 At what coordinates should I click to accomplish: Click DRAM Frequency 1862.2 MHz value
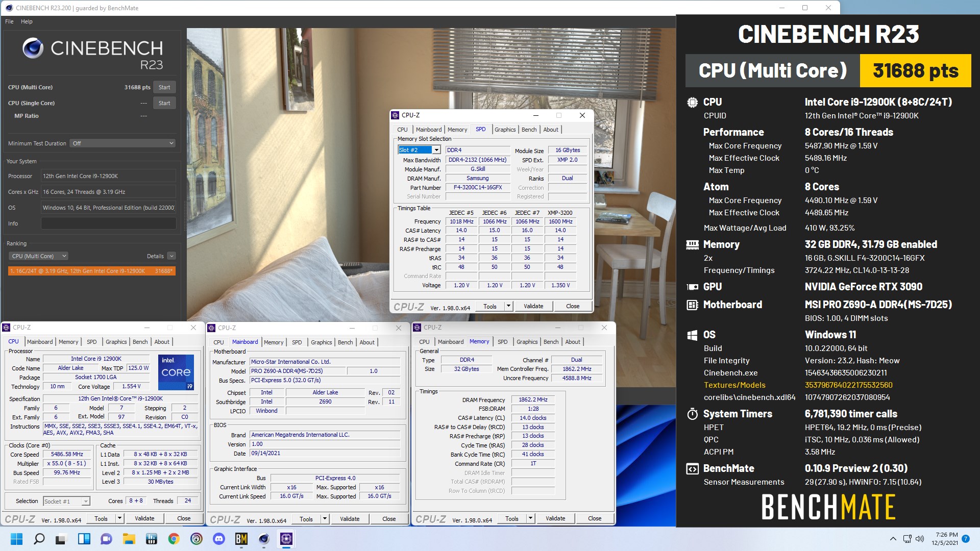[533, 399]
